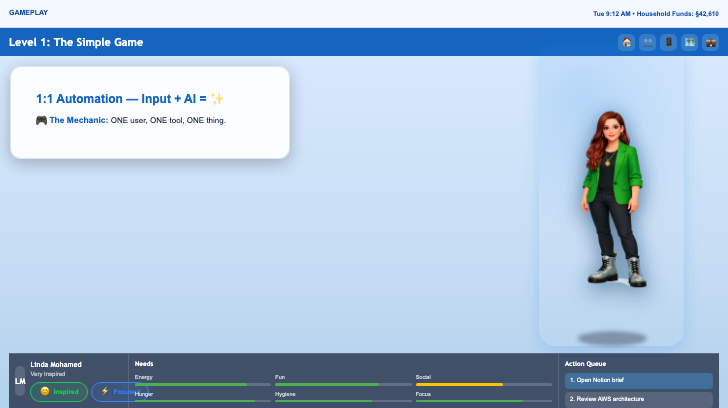The height and width of the screenshot is (408, 728).
Task: Click the Fun need bar
Action: pos(342,384)
